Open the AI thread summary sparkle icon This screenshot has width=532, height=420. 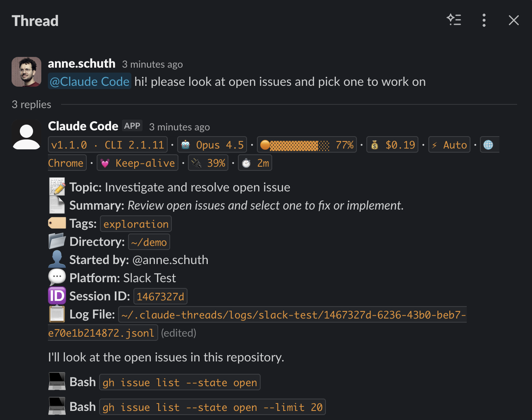(454, 20)
